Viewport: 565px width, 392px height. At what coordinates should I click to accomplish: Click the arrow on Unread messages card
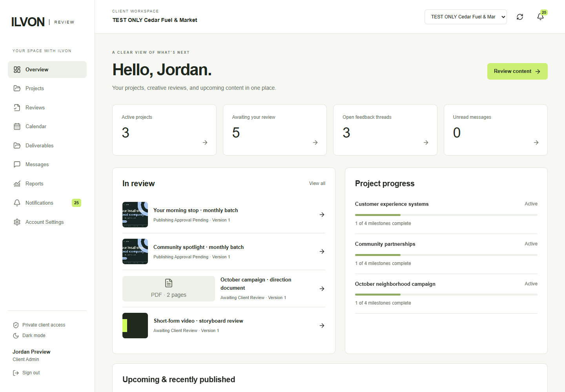pyautogui.click(x=536, y=142)
